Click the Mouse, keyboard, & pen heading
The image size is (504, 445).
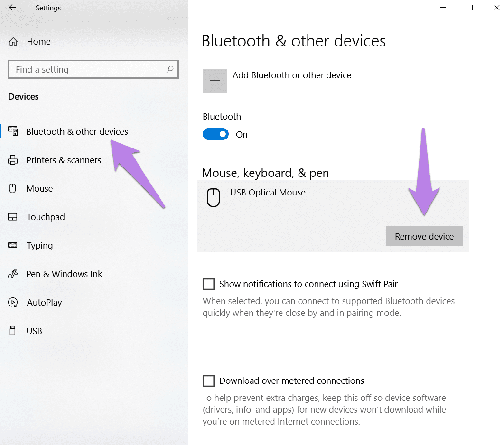(265, 173)
